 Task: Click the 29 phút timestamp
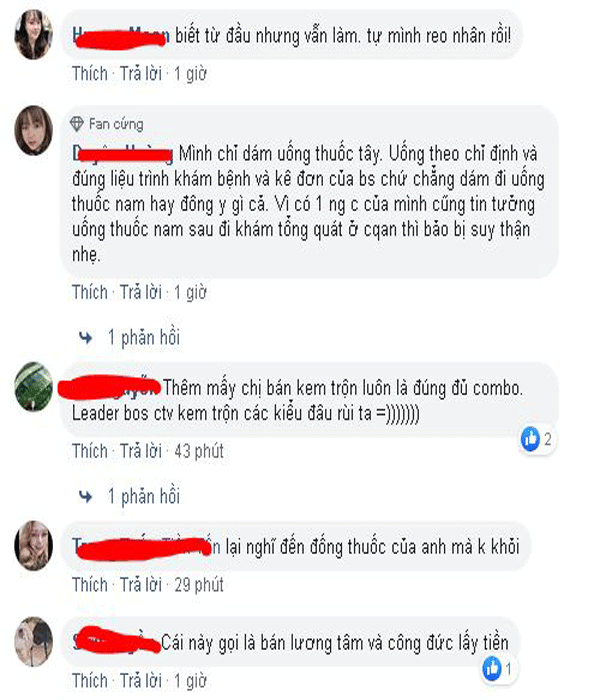pos(199,585)
